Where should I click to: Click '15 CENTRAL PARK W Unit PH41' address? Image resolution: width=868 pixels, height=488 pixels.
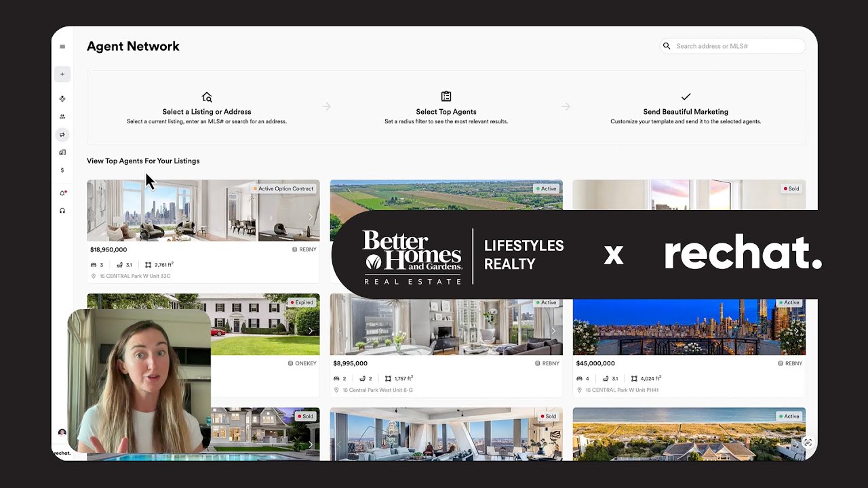(x=622, y=390)
